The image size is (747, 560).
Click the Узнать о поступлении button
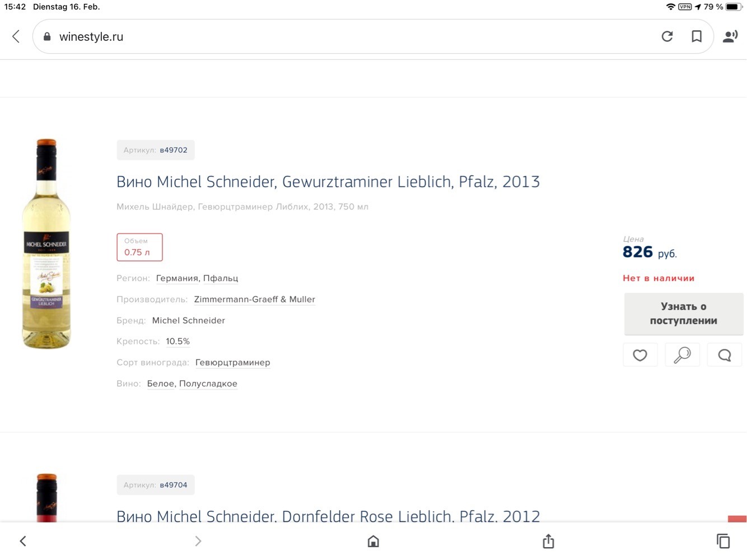tap(684, 314)
